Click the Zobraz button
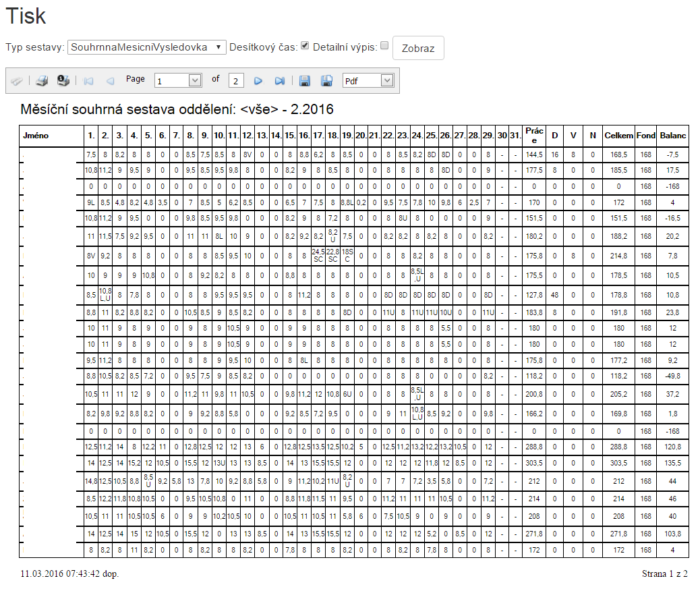Viewport: 700px width, 589px height. (x=418, y=48)
